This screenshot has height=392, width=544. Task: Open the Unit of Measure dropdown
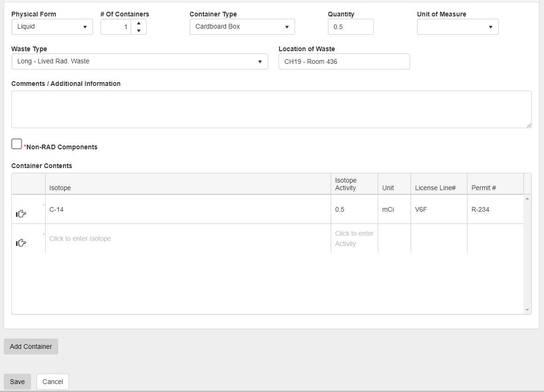(458, 27)
